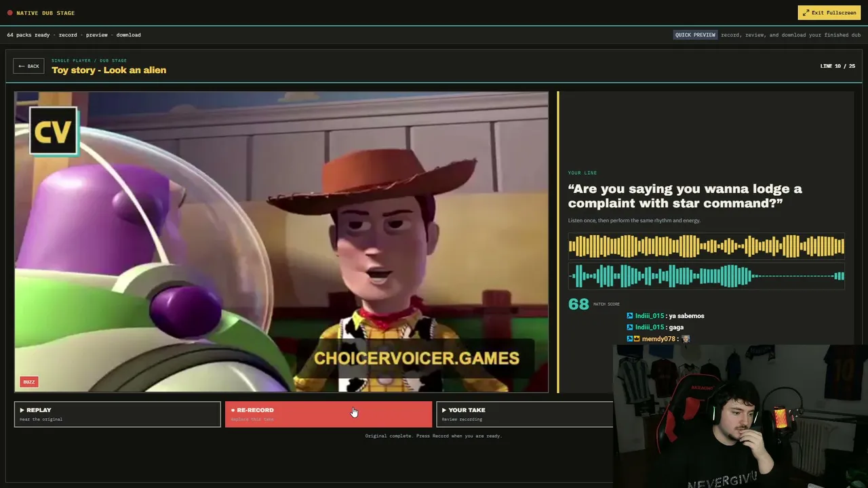The height and width of the screenshot is (488, 868).
Task: Go back using the Back button
Action: 28,66
